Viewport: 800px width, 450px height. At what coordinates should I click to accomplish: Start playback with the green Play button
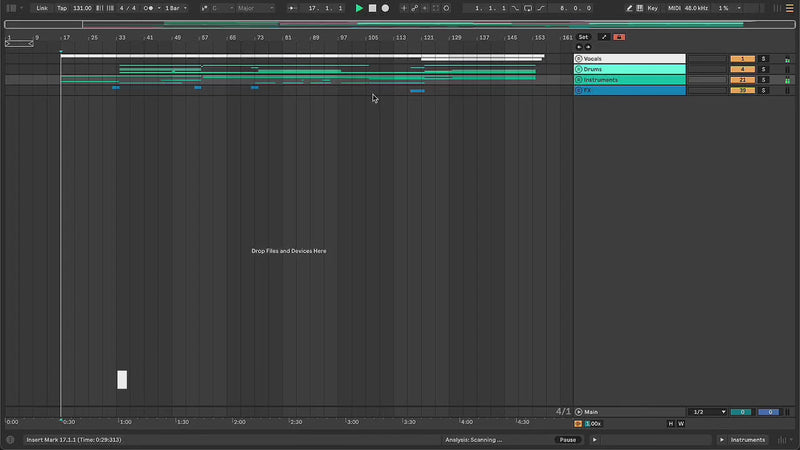point(360,8)
